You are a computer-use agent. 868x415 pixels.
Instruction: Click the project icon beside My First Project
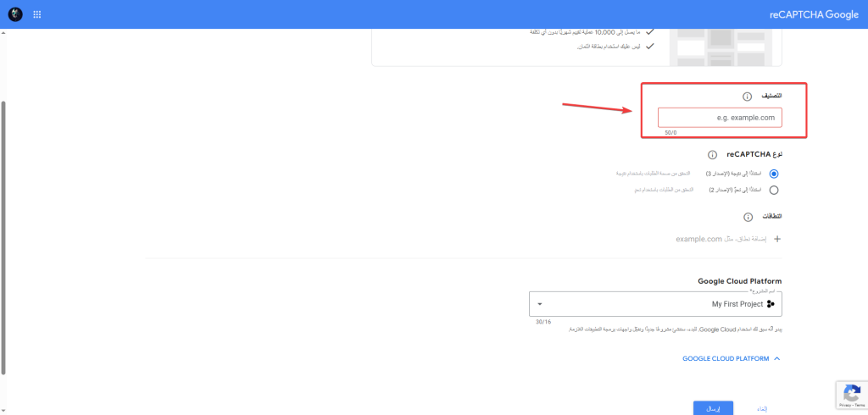point(771,304)
